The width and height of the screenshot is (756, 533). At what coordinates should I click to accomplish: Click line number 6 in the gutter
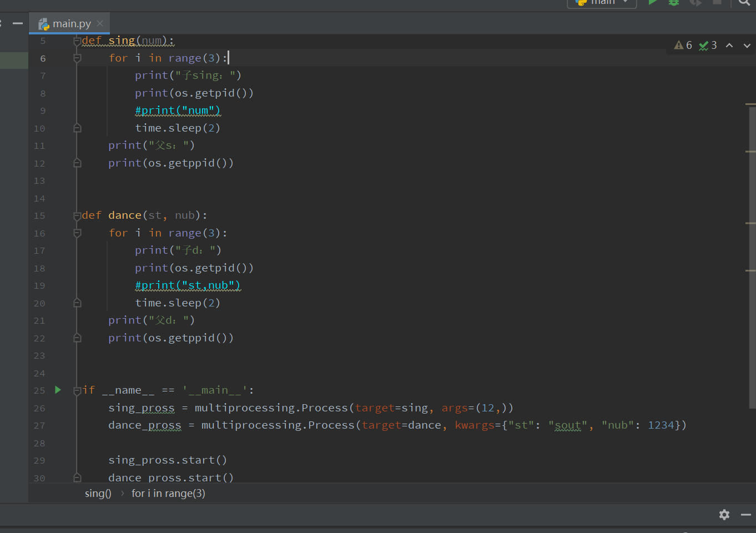tap(43, 58)
